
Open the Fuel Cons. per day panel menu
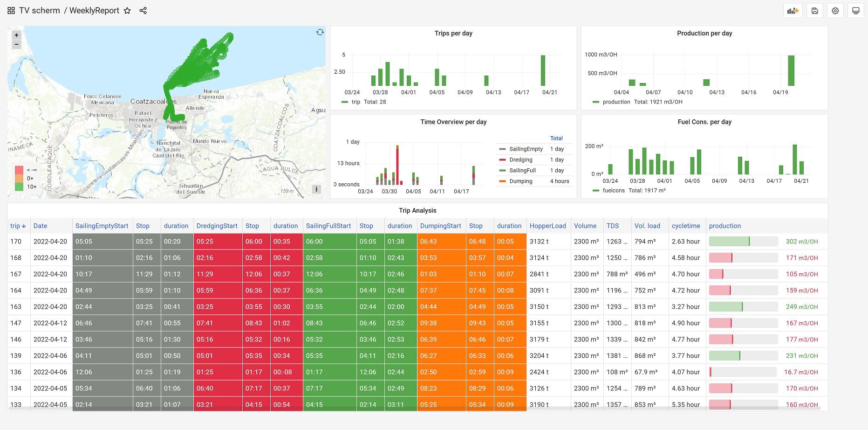(704, 122)
